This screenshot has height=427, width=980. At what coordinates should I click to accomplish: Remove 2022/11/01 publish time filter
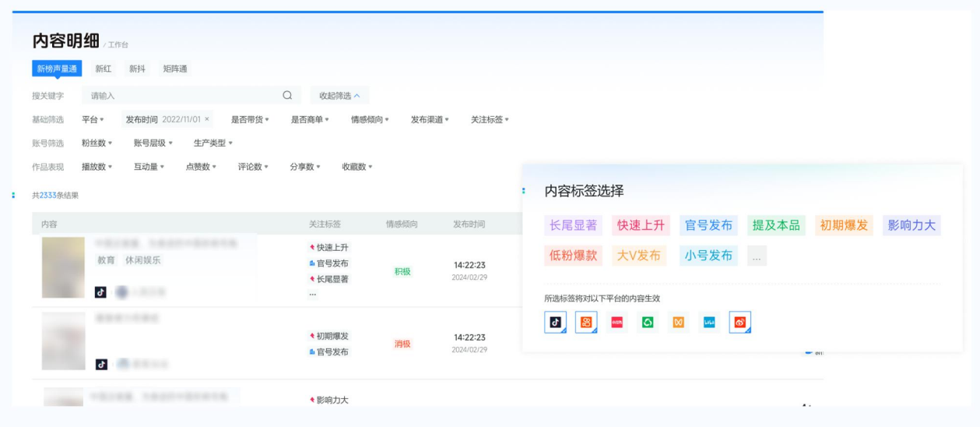[207, 119]
